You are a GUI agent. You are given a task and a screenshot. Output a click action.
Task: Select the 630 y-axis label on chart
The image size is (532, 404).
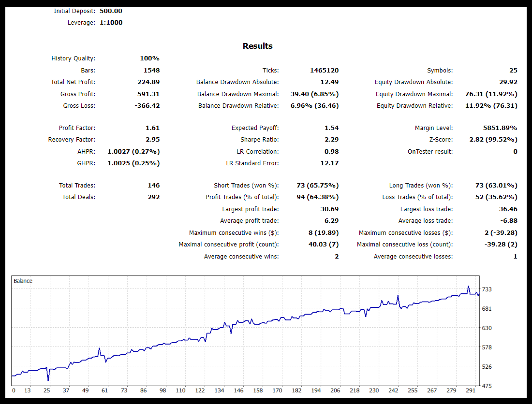tap(487, 328)
